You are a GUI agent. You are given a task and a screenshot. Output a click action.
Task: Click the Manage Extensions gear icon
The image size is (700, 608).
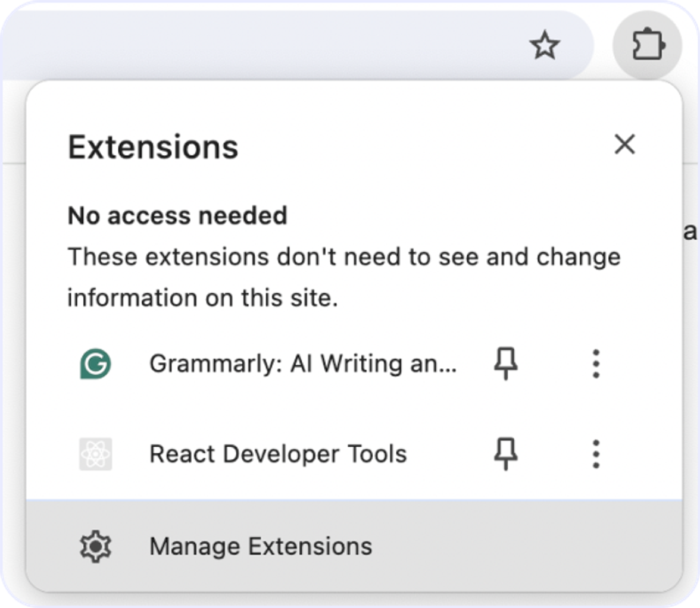pos(95,547)
